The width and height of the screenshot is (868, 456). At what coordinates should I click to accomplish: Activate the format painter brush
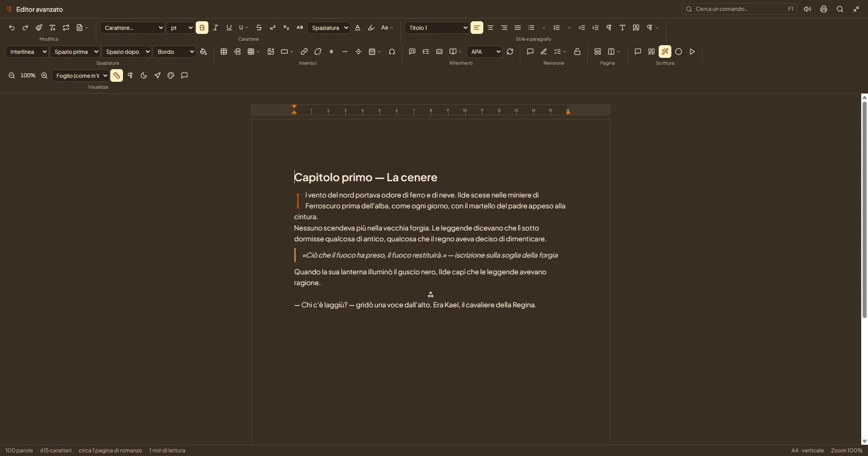point(39,28)
